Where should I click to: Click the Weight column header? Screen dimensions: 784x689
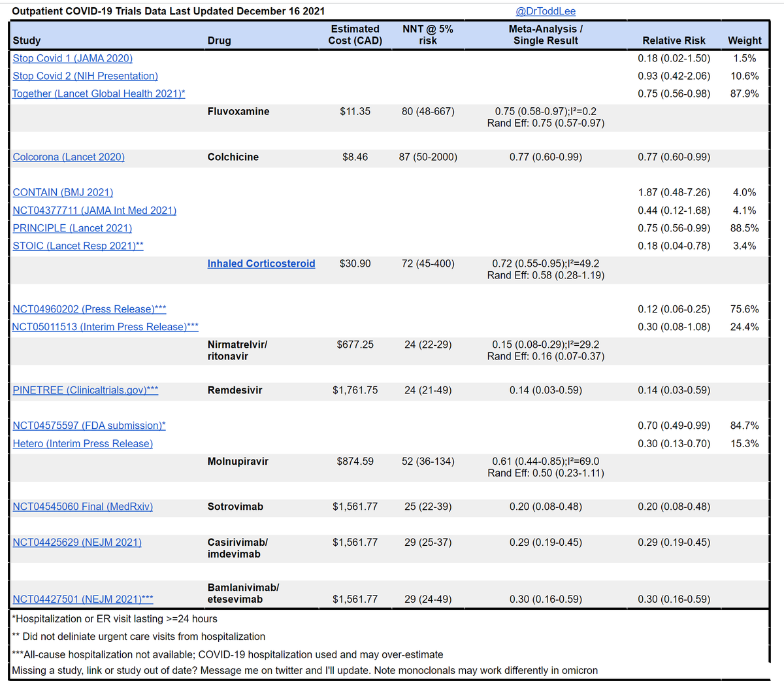point(745,41)
